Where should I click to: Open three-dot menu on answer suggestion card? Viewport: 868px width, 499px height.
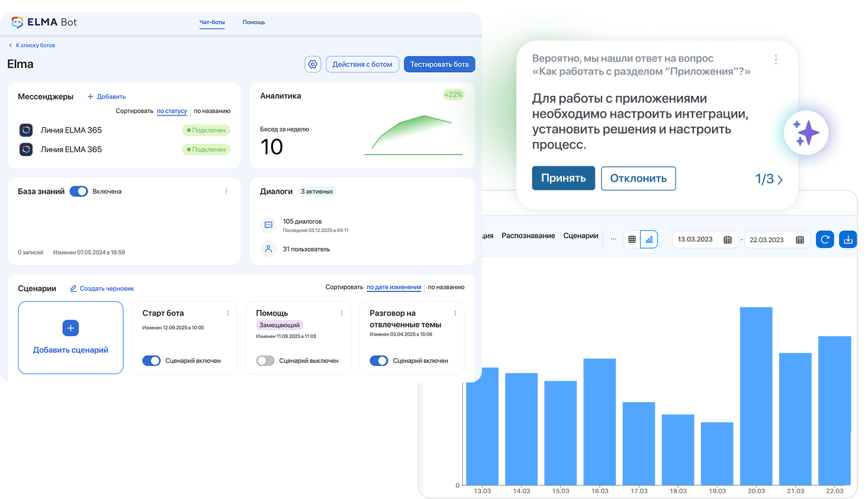point(776,60)
